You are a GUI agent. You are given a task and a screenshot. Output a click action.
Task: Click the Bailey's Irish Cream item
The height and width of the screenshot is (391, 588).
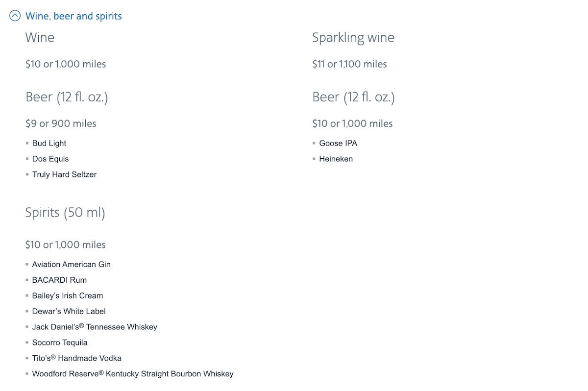coord(68,296)
